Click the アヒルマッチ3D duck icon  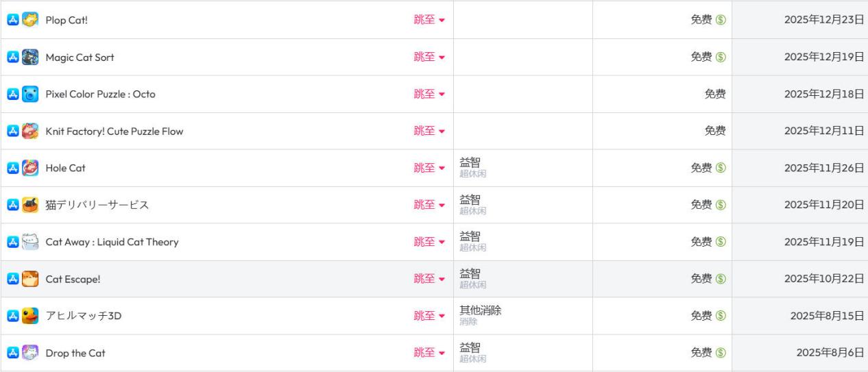click(x=30, y=316)
